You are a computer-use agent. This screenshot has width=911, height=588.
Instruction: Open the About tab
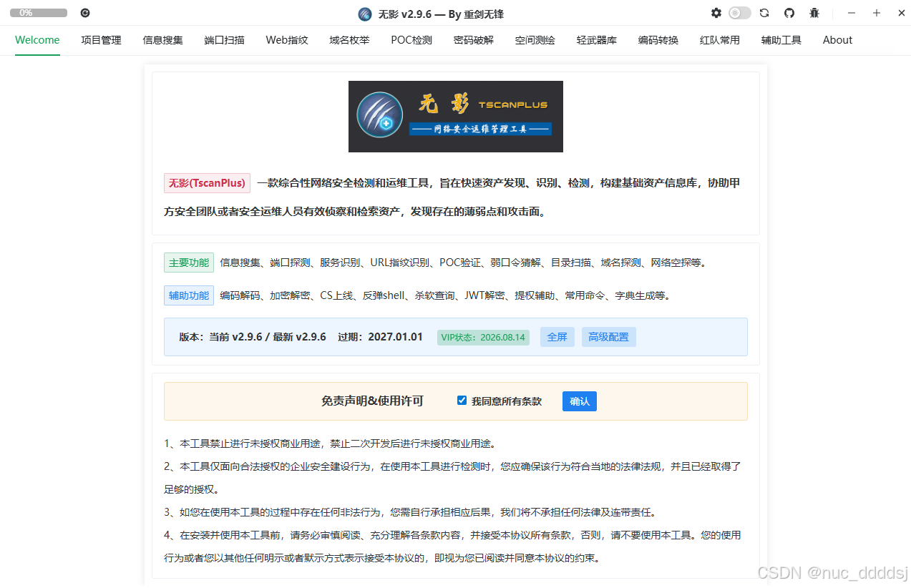point(837,40)
